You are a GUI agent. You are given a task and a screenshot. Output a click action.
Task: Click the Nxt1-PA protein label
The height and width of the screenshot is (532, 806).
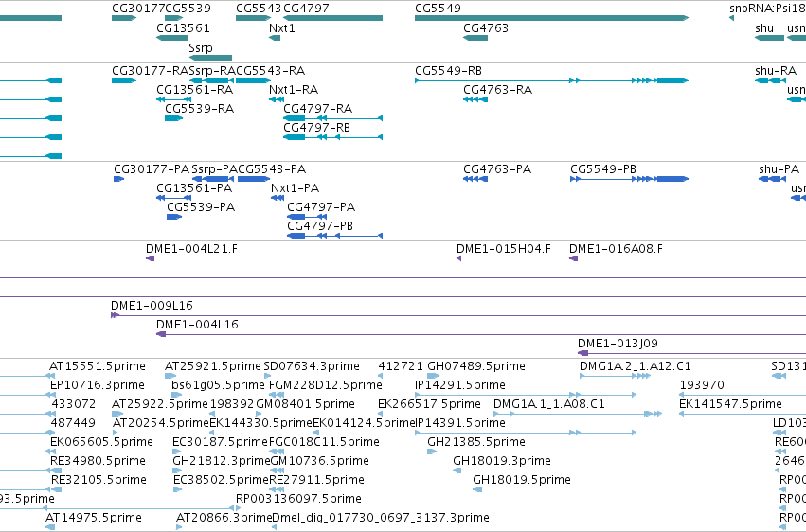pos(296,188)
